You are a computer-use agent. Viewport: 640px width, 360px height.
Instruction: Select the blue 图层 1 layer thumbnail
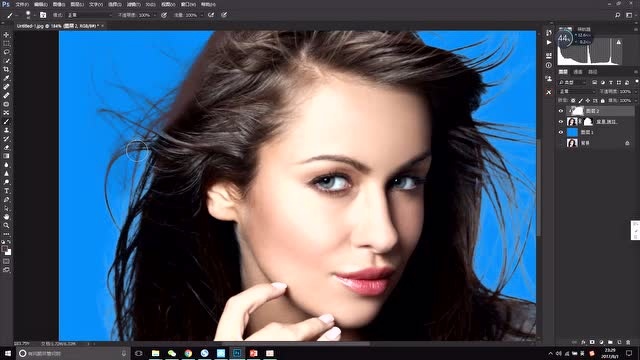coord(573,132)
